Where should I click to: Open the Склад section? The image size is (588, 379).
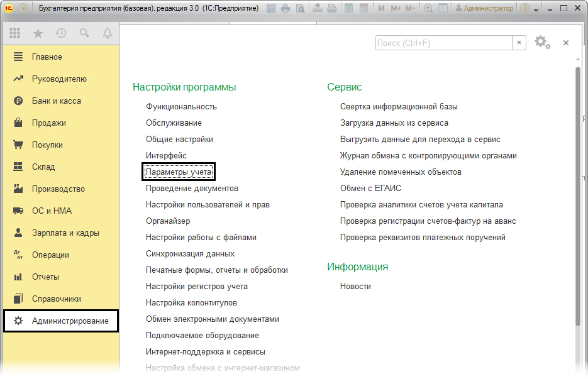point(61,167)
